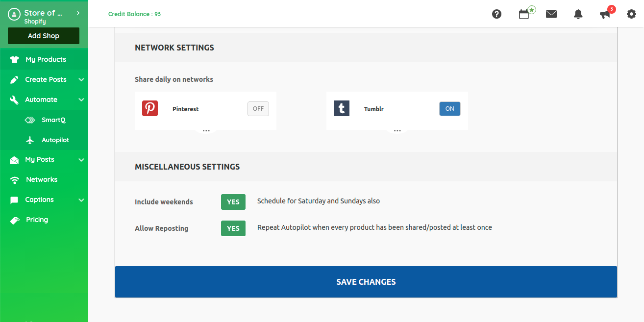Viewport: 644px width, 322px height.
Task: Toggle the Allow Reposting YES switch
Action: (x=233, y=228)
